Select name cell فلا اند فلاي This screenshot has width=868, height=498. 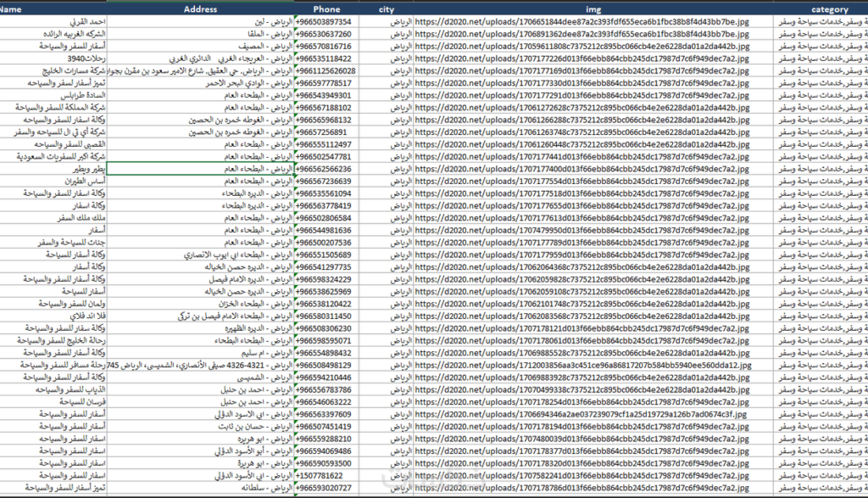[53, 316]
